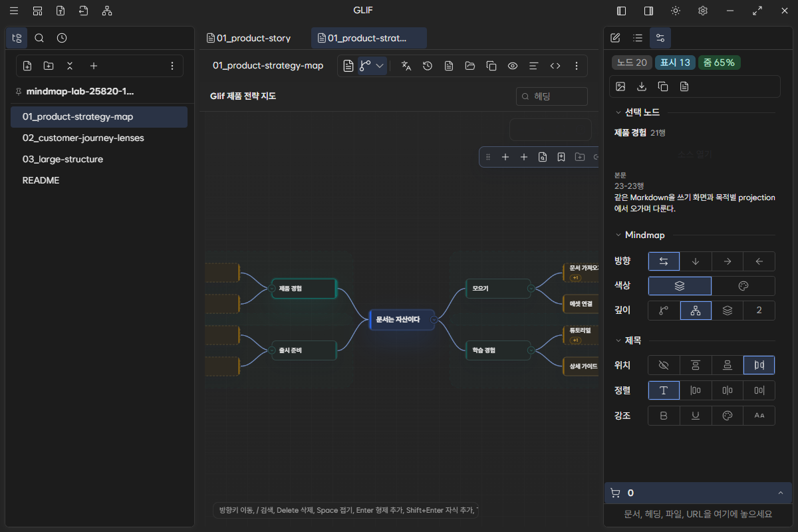Choose palette color mode in the 색상 row
This screenshot has width=798, height=532.
[x=743, y=286]
